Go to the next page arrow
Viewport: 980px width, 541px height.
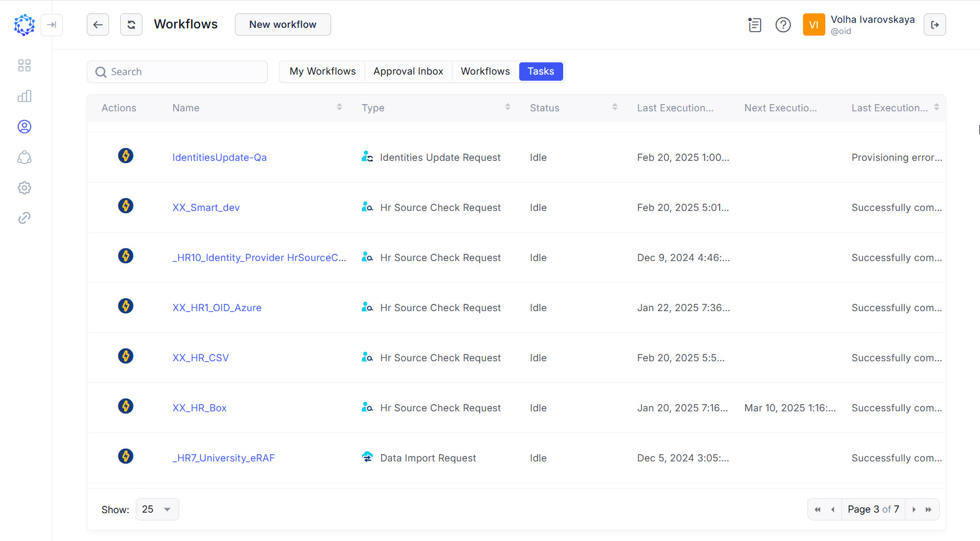click(x=914, y=509)
